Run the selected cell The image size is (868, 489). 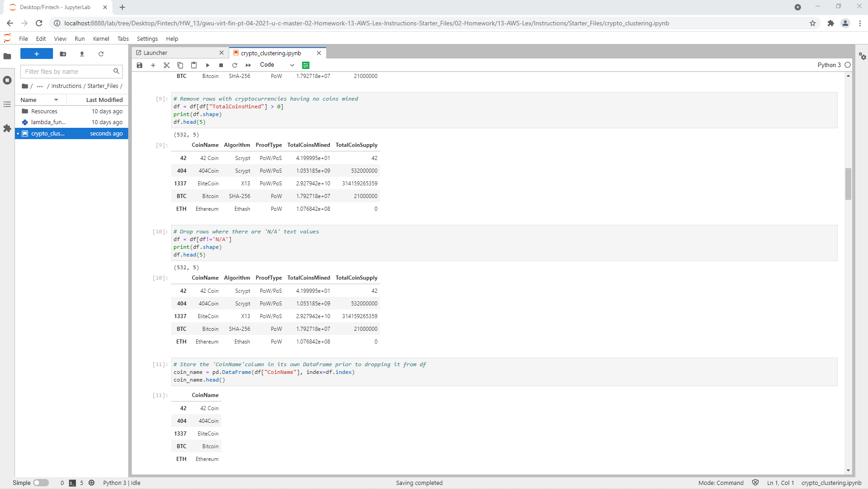click(207, 65)
